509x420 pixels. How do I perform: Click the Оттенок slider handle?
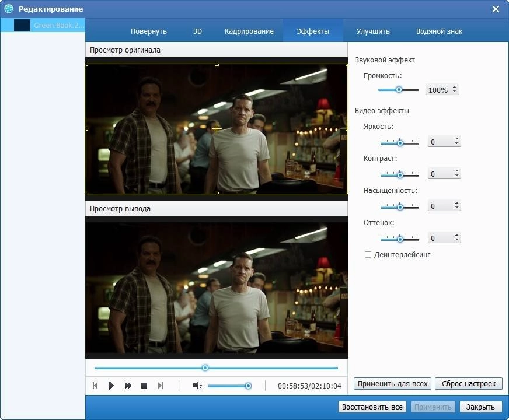tap(400, 239)
